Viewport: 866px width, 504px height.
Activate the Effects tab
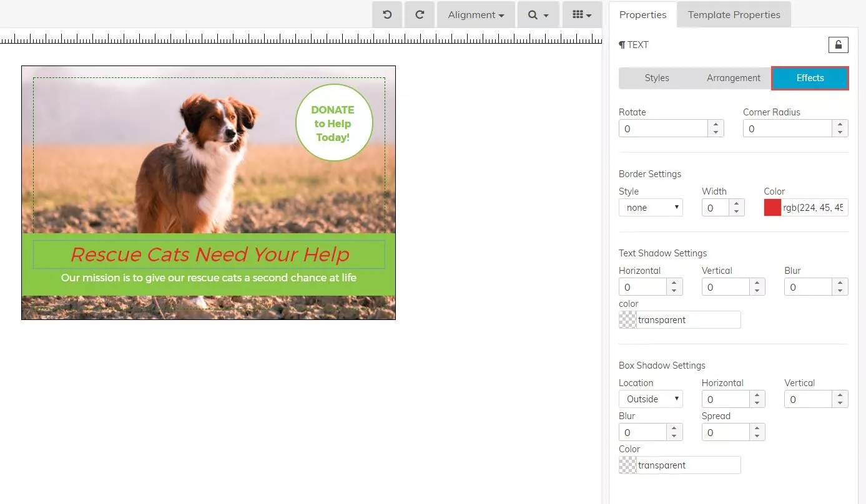point(809,78)
